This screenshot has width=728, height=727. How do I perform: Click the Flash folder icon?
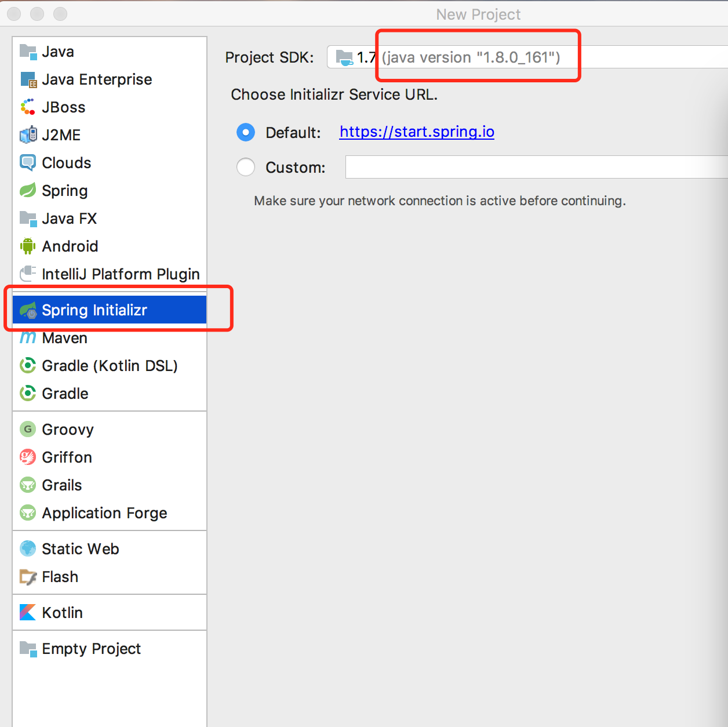click(x=28, y=577)
